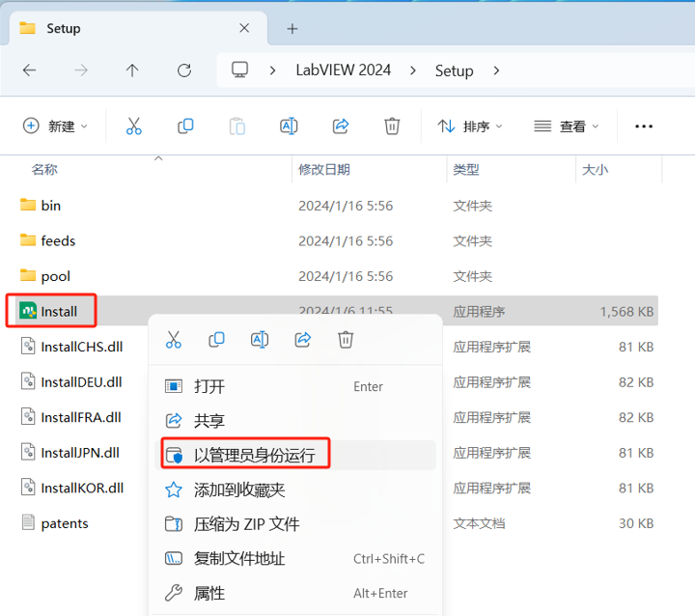695x616 pixels.
Task: Click the Install application icon
Action: [x=28, y=311]
